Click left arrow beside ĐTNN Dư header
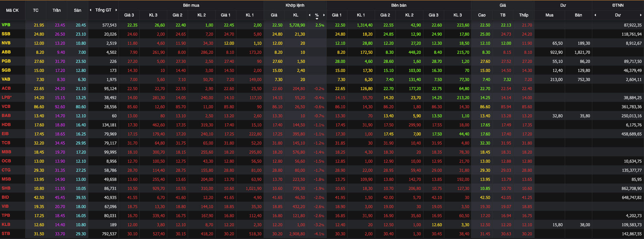The image size is (644, 239). tap(595, 15)
